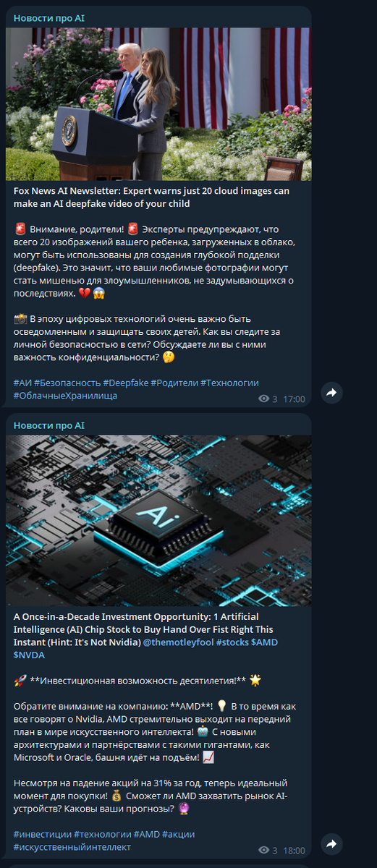This screenshot has height=868, width=377.
Task: Open the #ОблачныеХранилища hashtag
Action: click(65, 396)
